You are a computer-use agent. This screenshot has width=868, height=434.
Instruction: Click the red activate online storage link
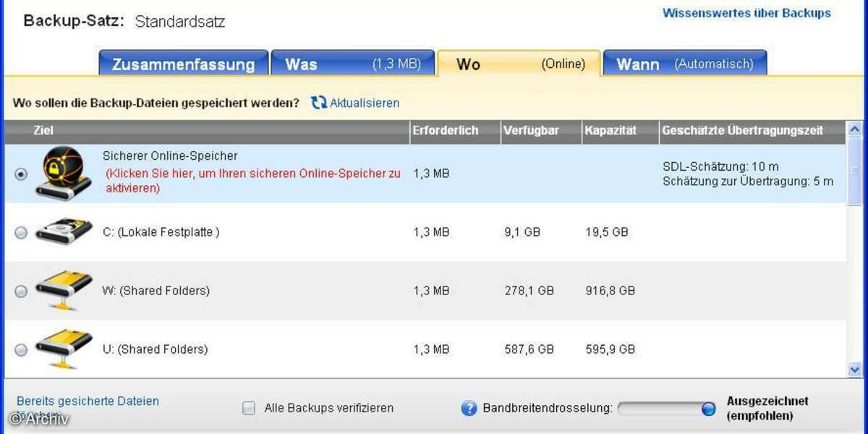coord(253,181)
